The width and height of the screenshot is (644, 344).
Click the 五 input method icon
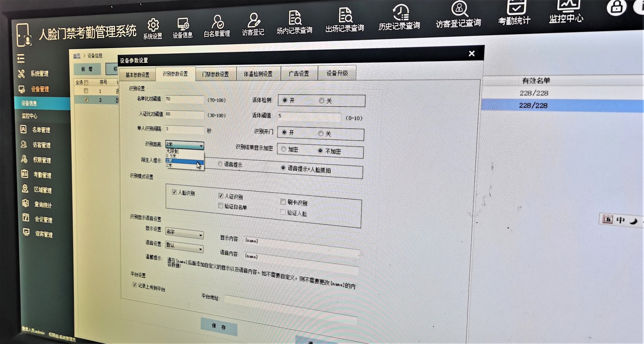point(608,220)
